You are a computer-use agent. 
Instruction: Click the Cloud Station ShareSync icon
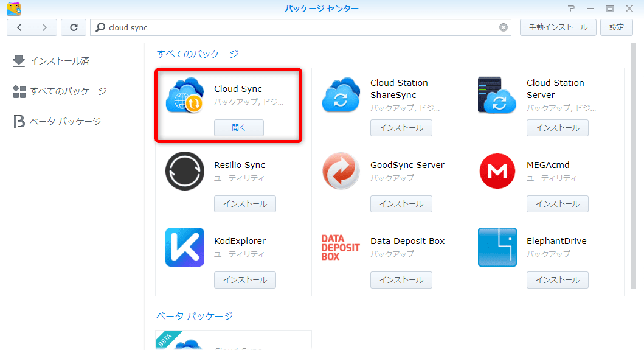pyautogui.click(x=341, y=95)
